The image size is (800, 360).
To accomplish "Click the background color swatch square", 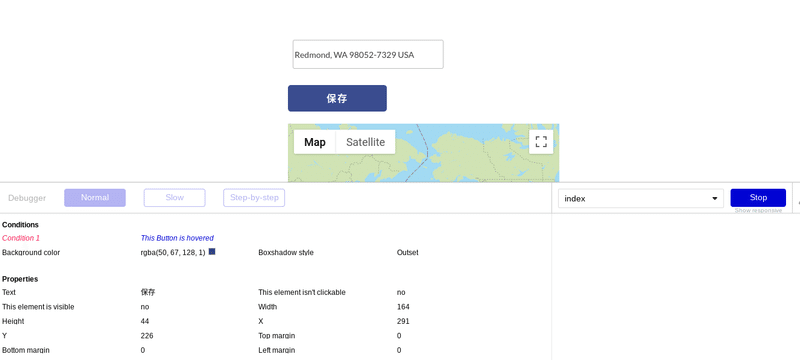I will point(212,251).
